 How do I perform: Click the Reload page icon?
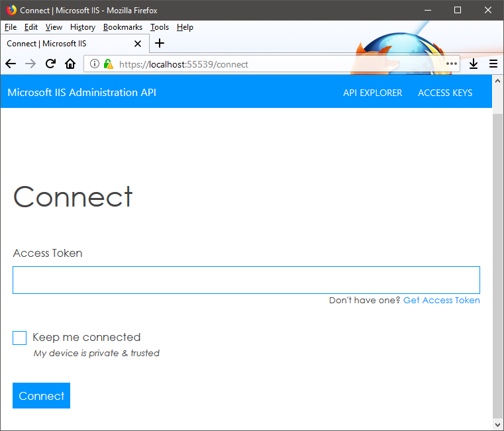click(50, 64)
